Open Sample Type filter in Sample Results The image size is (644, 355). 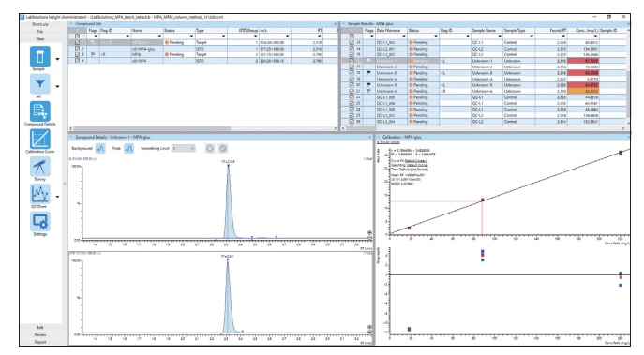click(532, 37)
